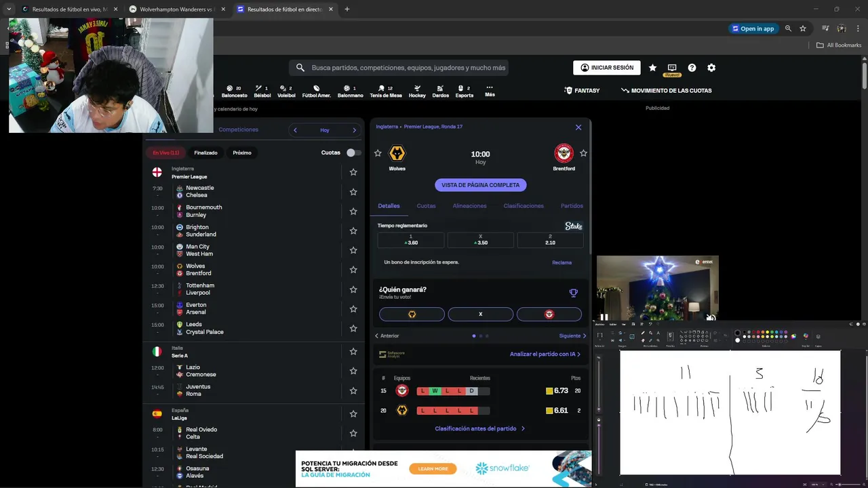Go to next day arrow beside Hoy
The height and width of the screenshot is (488, 868).
click(x=354, y=130)
